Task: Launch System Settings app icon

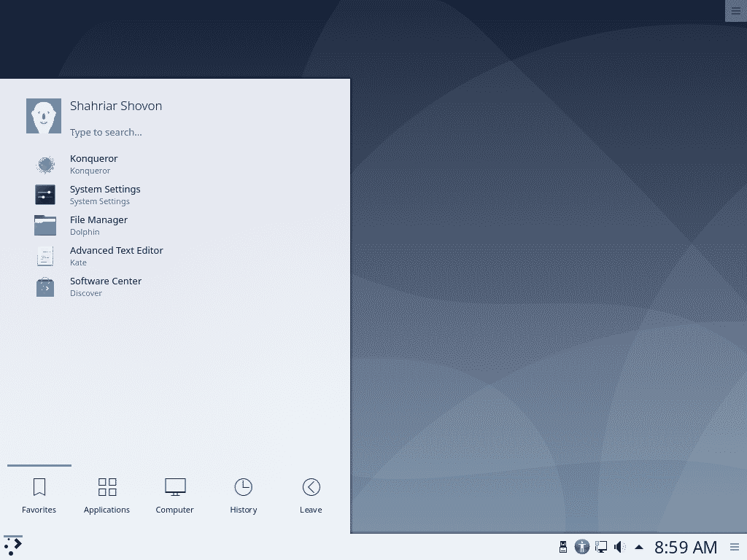Action: pos(45,195)
